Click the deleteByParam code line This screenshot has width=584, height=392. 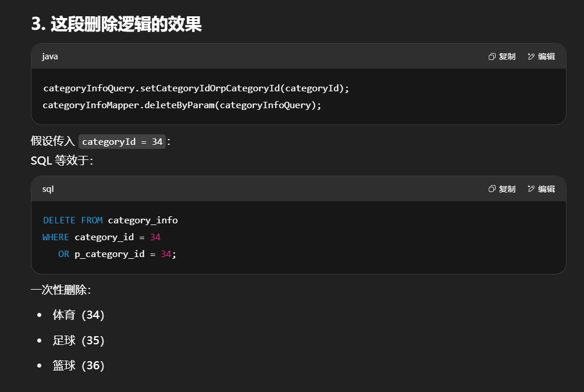pyautogui.click(x=182, y=105)
